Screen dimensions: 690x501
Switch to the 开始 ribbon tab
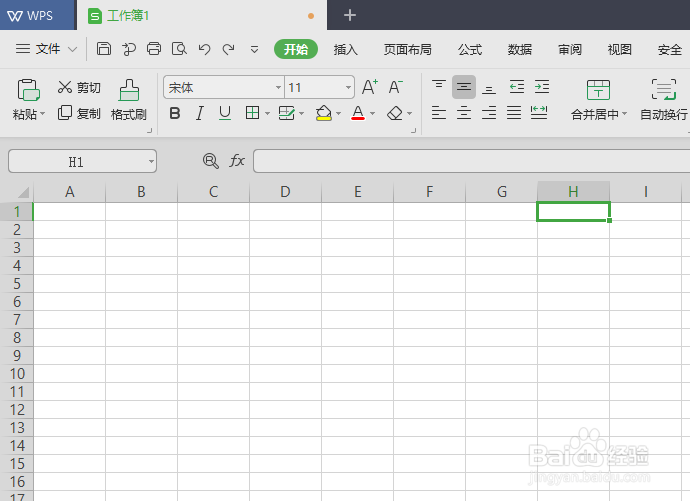(296, 49)
